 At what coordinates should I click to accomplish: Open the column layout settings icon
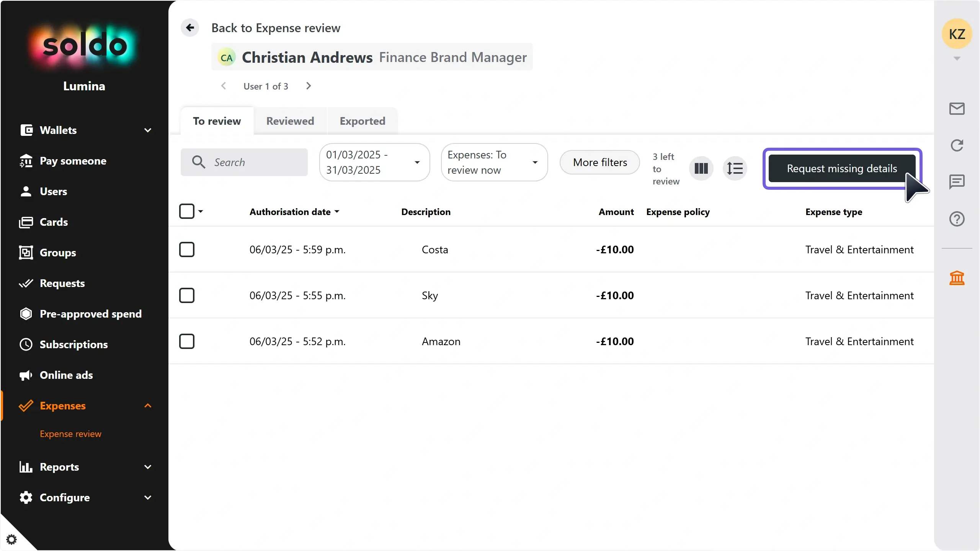[x=701, y=168]
